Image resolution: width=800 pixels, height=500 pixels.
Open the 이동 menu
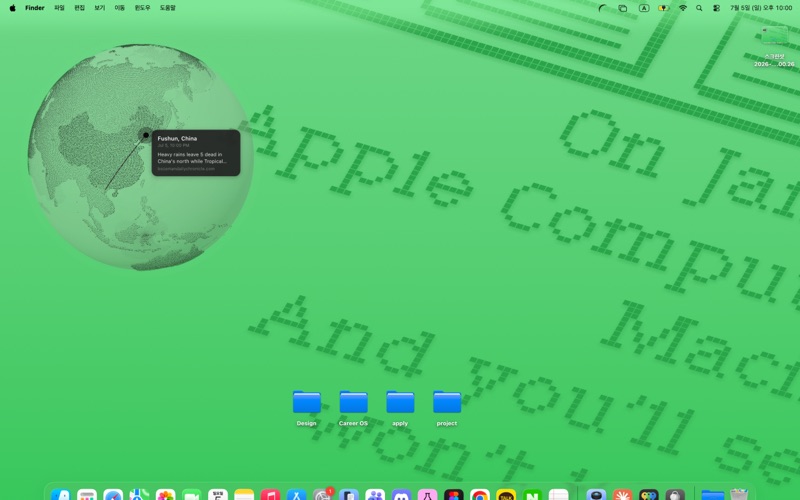pos(119,8)
